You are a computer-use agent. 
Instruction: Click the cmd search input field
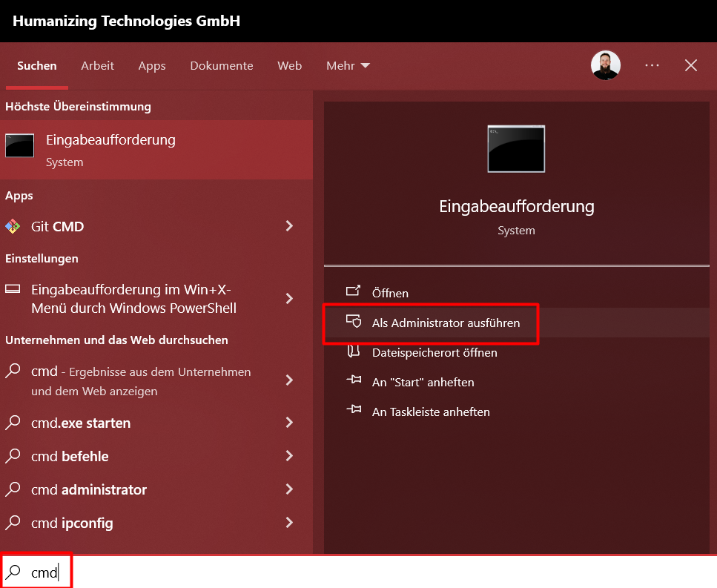click(359, 572)
